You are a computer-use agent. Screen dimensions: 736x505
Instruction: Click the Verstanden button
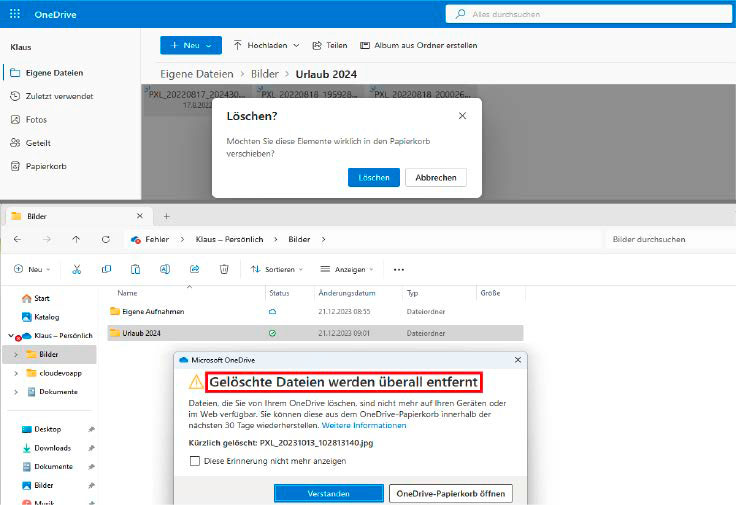pyautogui.click(x=329, y=493)
